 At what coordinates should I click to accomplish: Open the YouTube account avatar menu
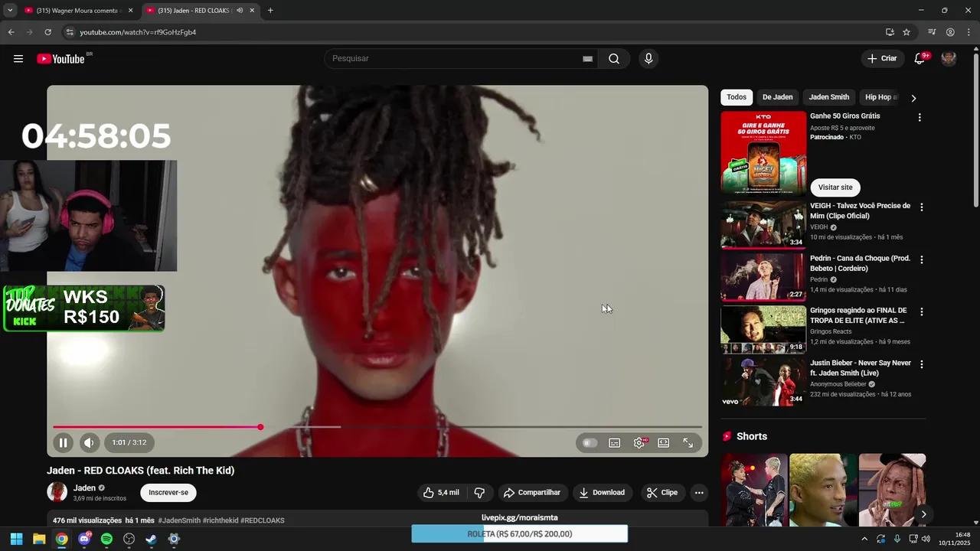click(949, 59)
